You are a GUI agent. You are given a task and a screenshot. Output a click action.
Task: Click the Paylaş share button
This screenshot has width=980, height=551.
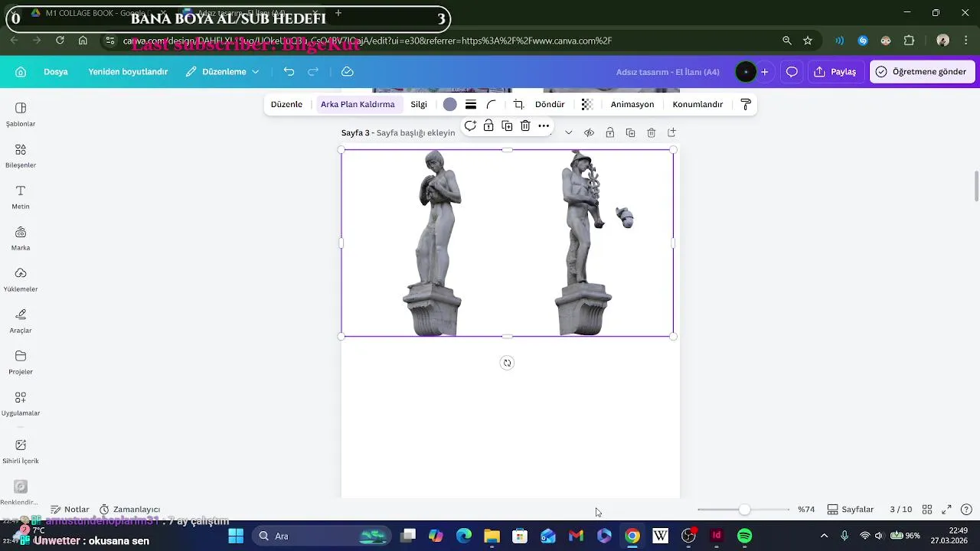point(835,72)
